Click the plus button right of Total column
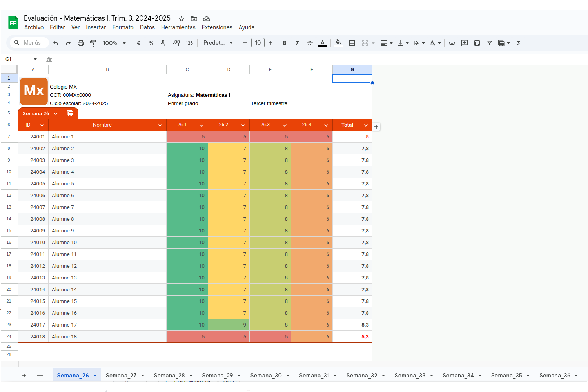The height and width of the screenshot is (392, 588). (x=376, y=127)
